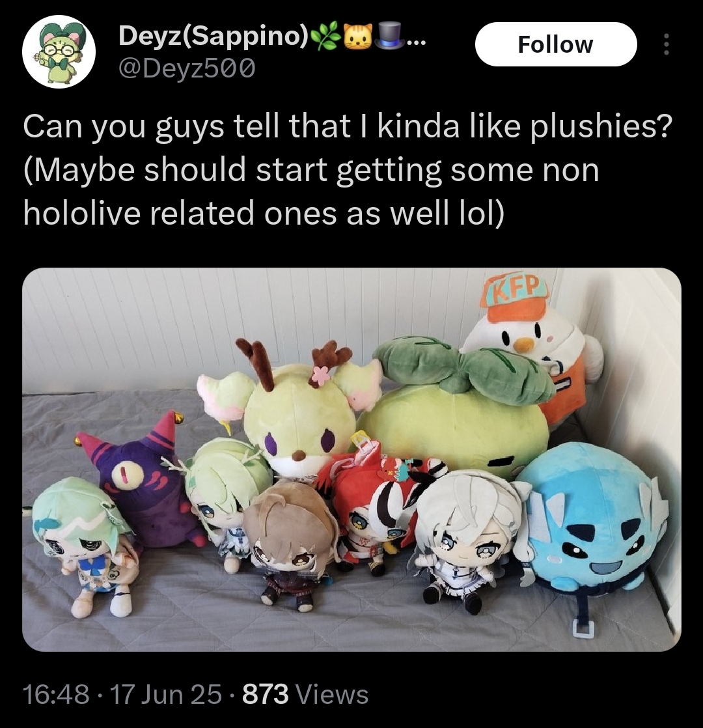Open the 16:48 timestamp link

point(56,694)
